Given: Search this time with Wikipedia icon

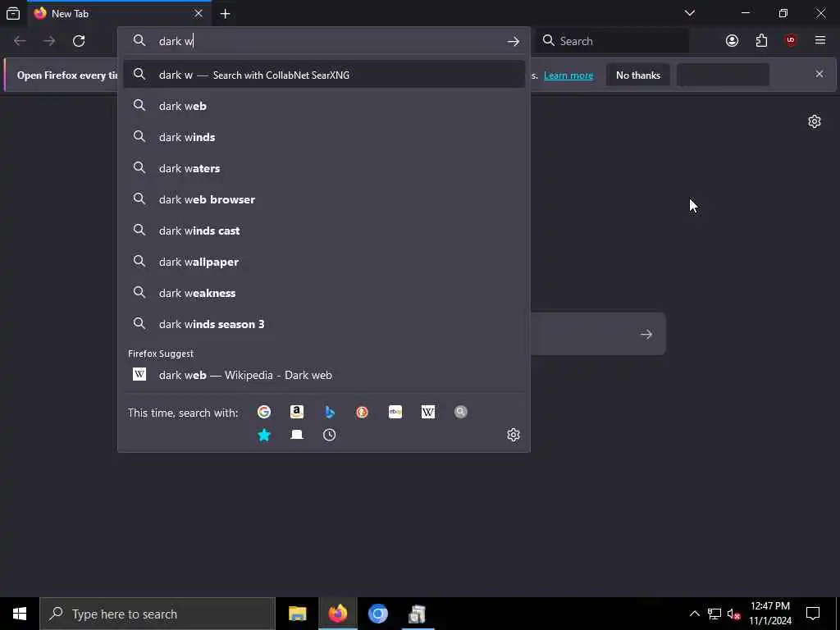Looking at the screenshot, I should (428, 412).
